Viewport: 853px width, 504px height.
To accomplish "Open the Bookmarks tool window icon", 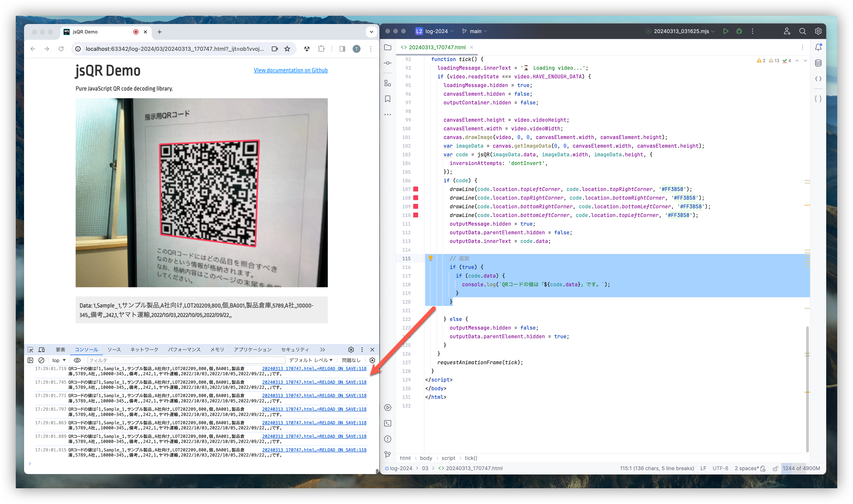I will (x=388, y=99).
